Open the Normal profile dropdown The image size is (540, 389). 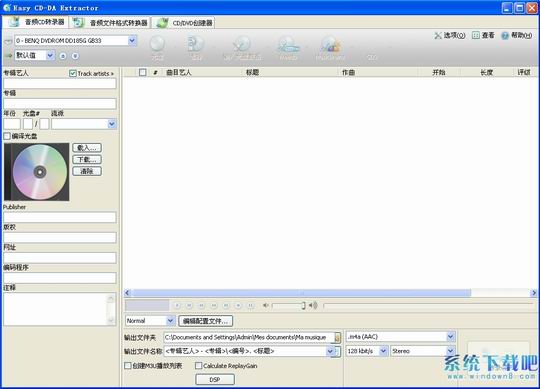point(170,321)
